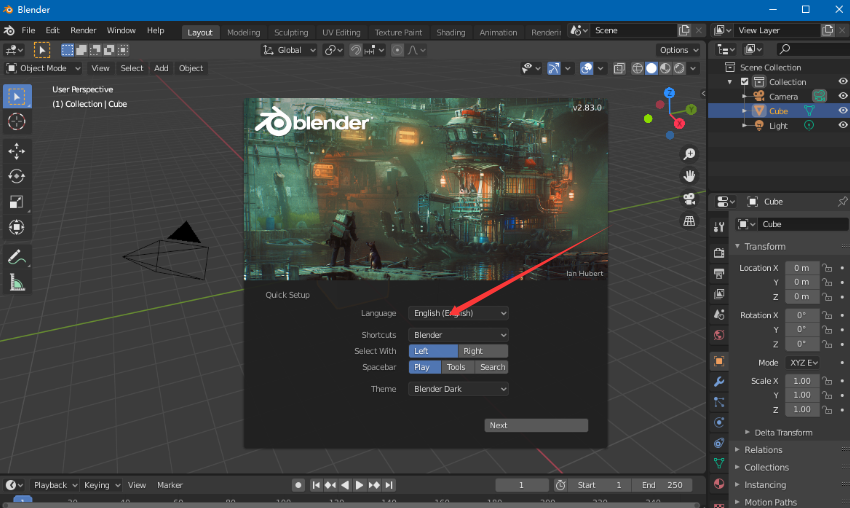The width and height of the screenshot is (850, 508).
Task: Open the Options button in viewport header
Action: click(x=678, y=50)
